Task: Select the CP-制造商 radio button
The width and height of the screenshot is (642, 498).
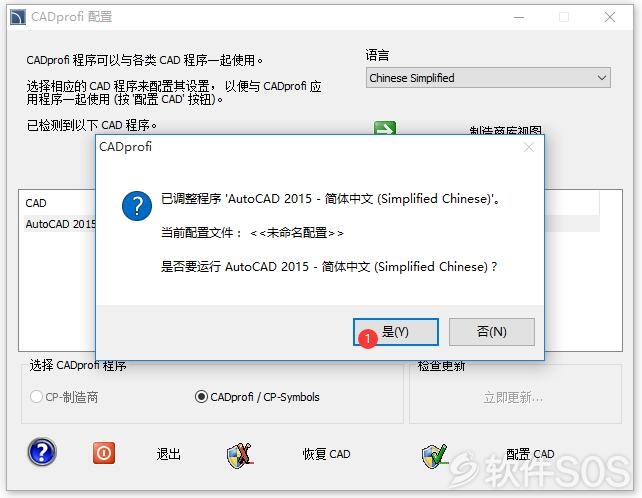Action: [36, 396]
